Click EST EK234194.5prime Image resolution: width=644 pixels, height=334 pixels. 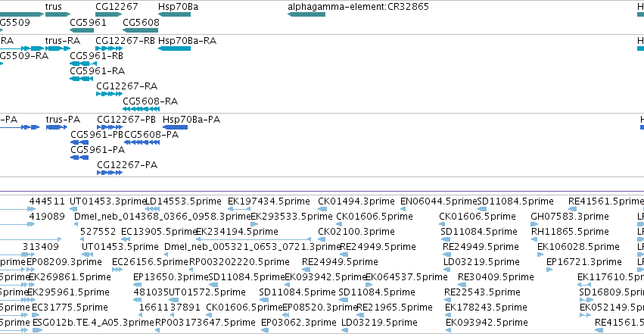(x=238, y=232)
